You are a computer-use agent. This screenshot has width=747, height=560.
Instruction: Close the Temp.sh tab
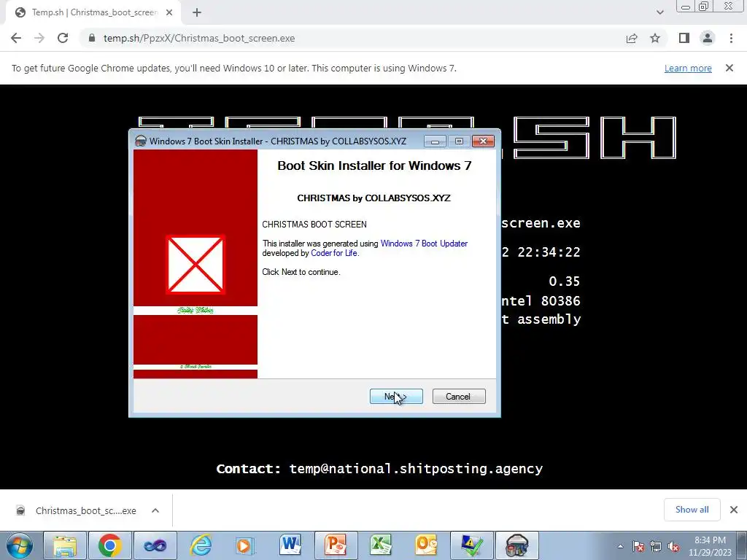click(x=169, y=13)
